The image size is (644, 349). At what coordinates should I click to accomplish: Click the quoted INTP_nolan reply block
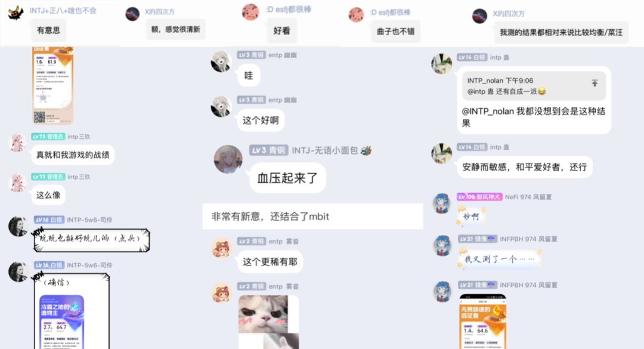point(534,86)
